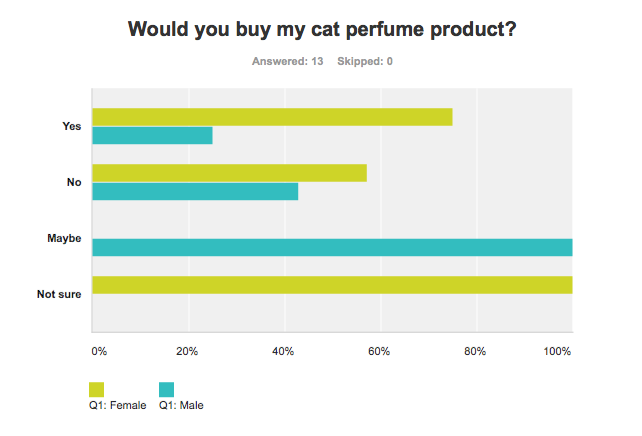Select the 'Q1: Male' legend label
This screenshot has width=642, height=436.
[x=182, y=405]
